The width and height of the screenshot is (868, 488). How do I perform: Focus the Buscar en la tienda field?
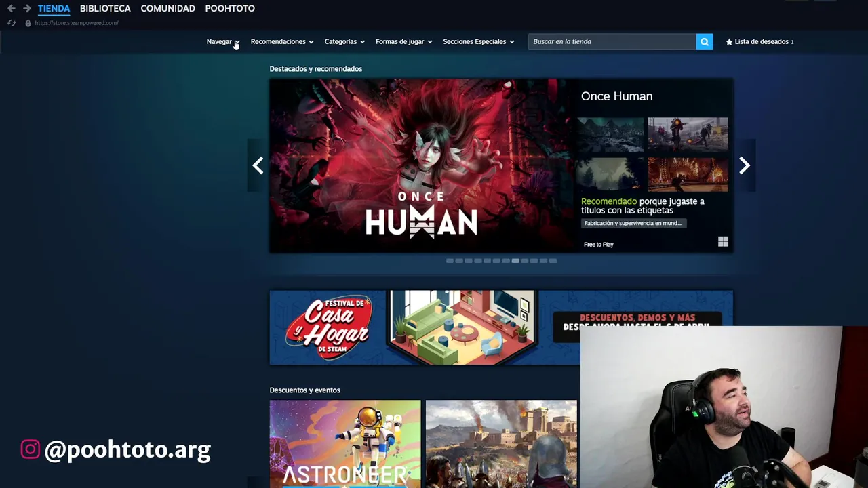point(612,42)
